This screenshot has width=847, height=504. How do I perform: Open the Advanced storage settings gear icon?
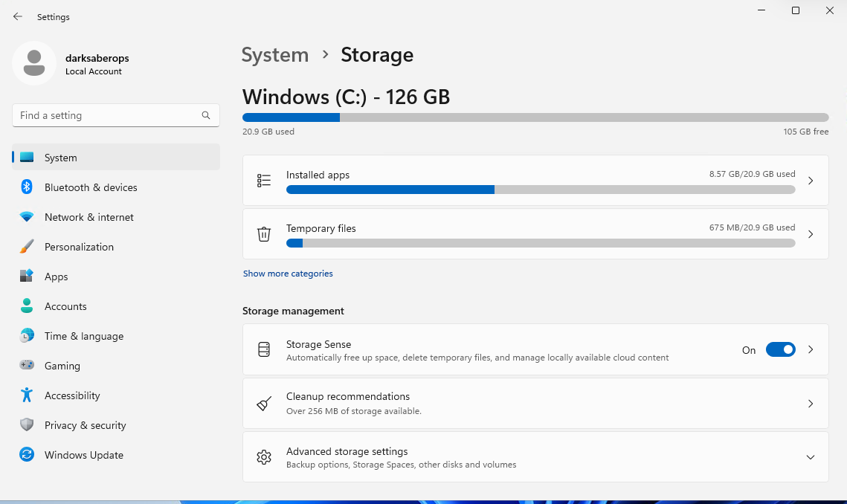(x=264, y=457)
